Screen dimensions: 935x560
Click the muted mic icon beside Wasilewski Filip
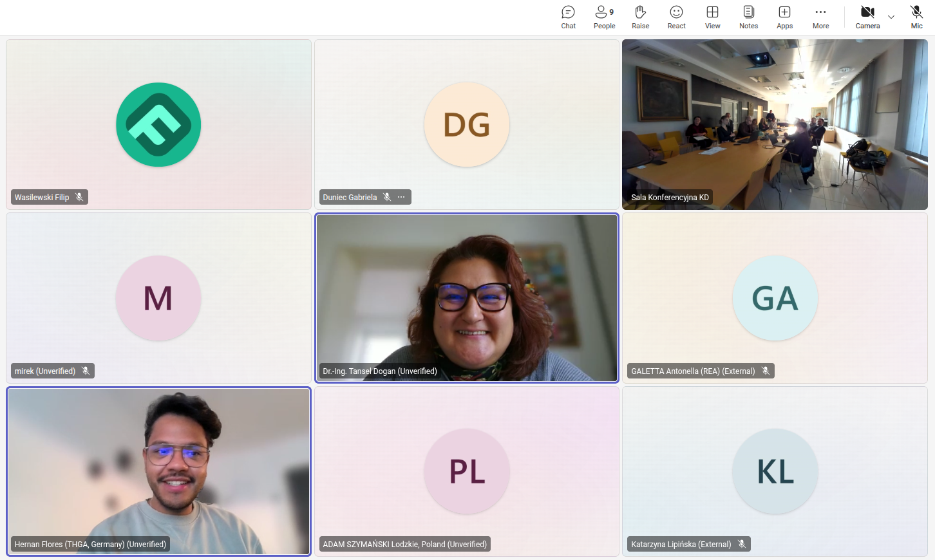(x=79, y=197)
